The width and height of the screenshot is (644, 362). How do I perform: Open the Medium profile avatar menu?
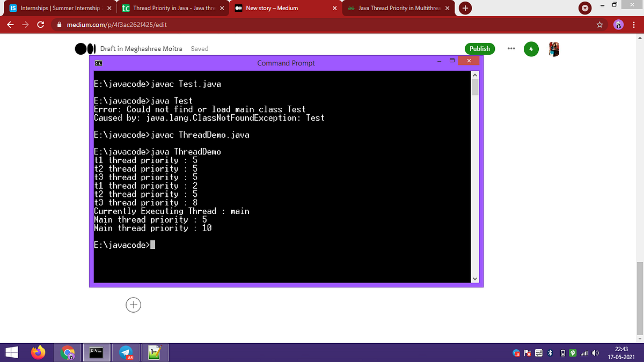click(x=554, y=49)
